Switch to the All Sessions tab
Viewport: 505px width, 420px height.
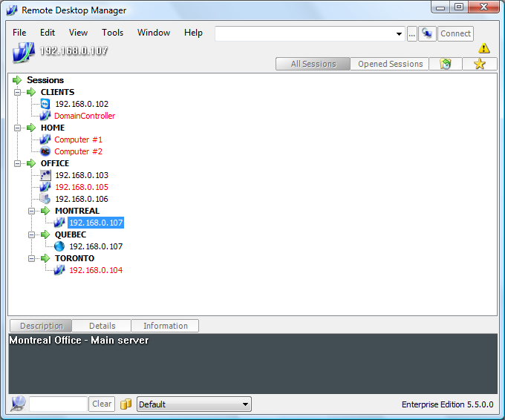click(x=313, y=64)
